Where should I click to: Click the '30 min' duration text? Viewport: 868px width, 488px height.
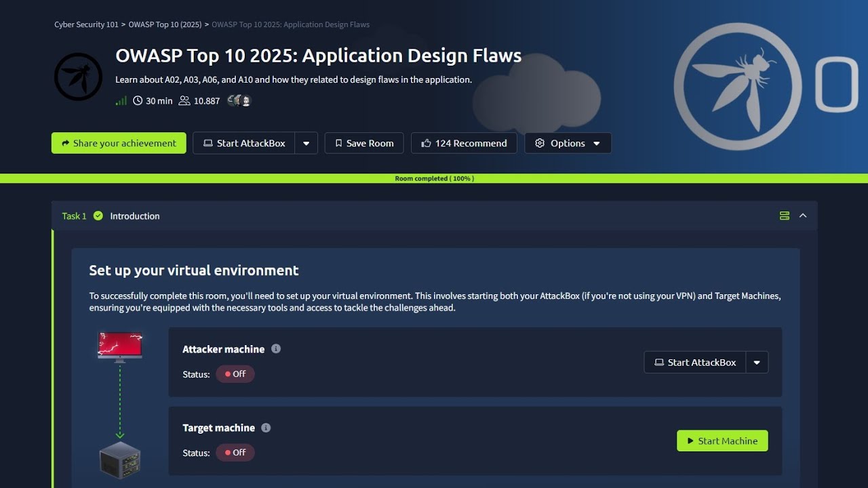click(159, 101)
